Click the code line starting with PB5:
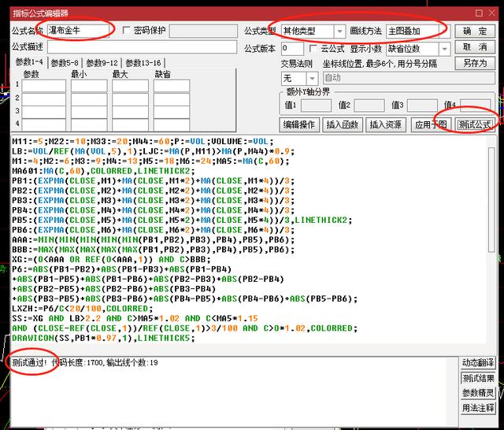 pyautogui.click(x=182, y=221)
